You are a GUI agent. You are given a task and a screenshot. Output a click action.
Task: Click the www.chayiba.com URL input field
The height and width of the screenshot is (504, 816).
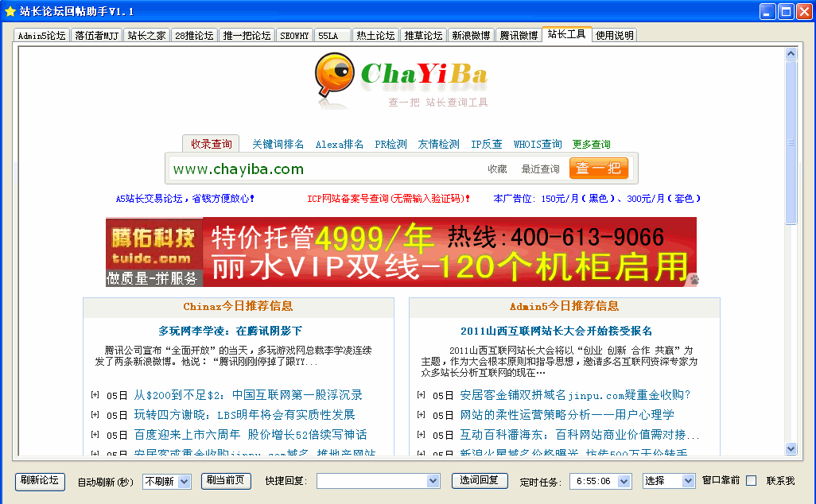tap(325, 169)
